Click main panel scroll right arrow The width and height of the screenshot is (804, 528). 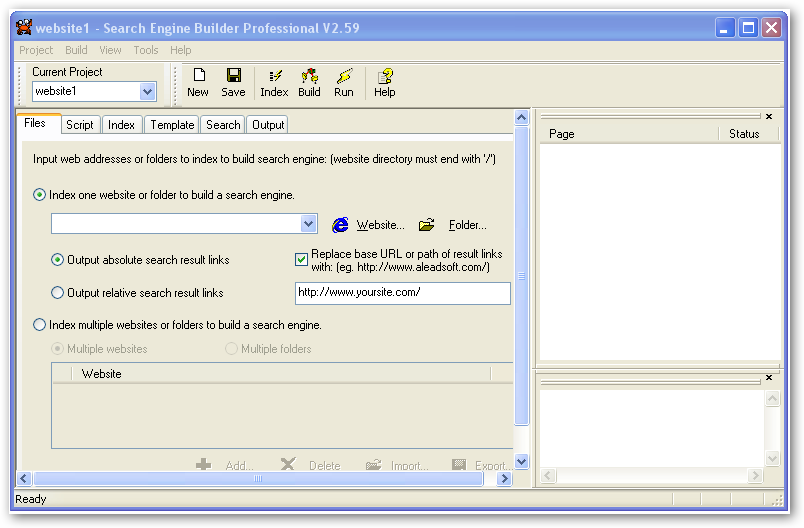(505, 478)
